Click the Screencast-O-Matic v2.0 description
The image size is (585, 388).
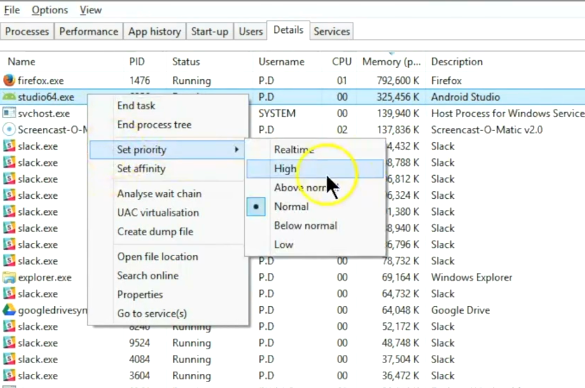(487, 130)
